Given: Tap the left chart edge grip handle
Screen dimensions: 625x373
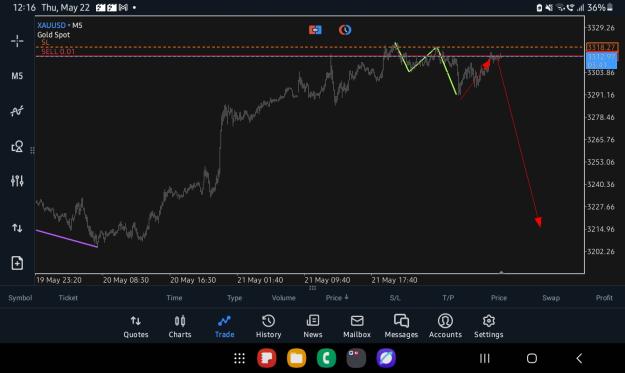Looking at the screenshot, I should [x=32, y=150].
